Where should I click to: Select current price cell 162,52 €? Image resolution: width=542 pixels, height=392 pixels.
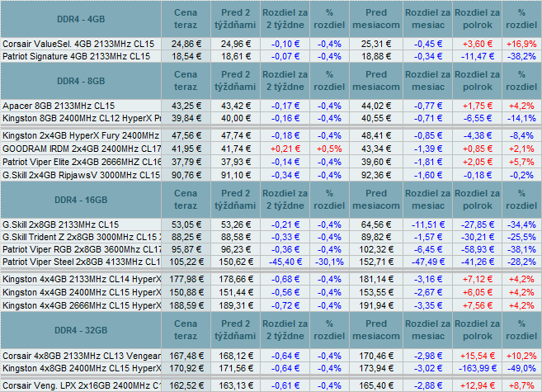186,385
